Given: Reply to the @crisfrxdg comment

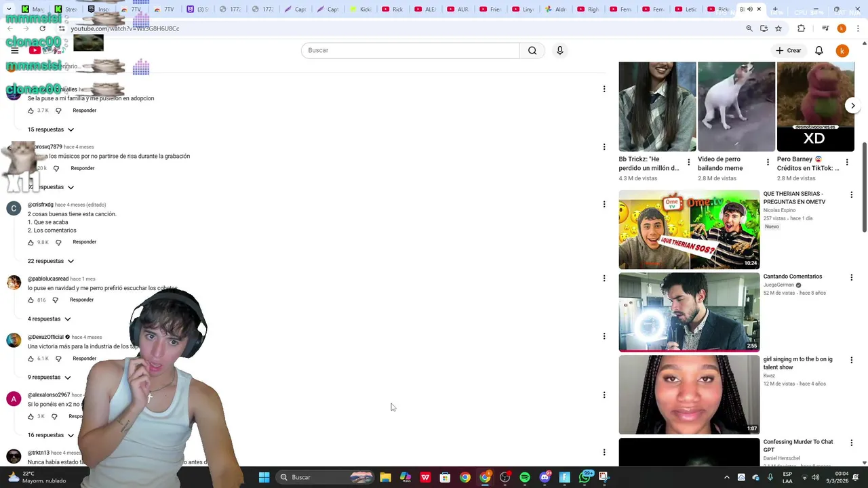Looking at the screenshot, I should pyautogui.click(x=85, y=242).
